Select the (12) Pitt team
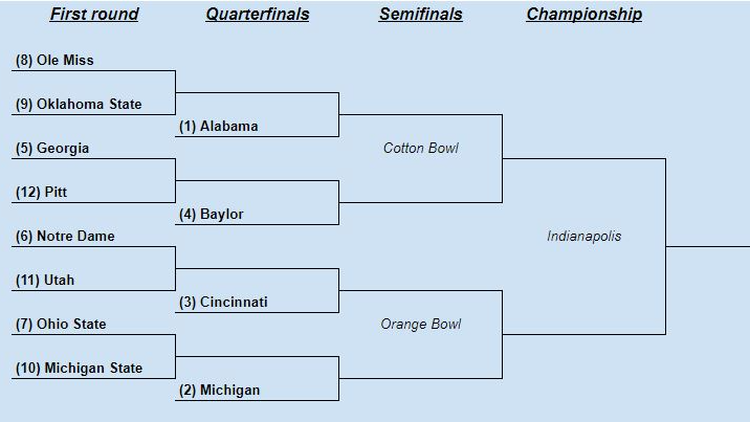 (41, 192)
